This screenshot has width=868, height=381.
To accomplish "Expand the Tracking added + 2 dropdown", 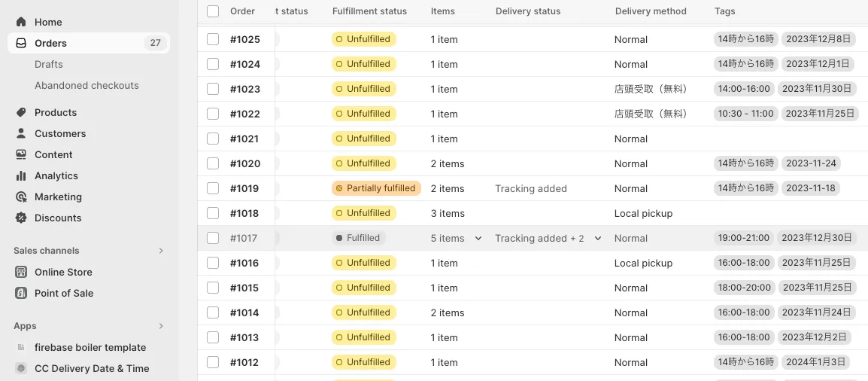I will (x=598, y=238).
